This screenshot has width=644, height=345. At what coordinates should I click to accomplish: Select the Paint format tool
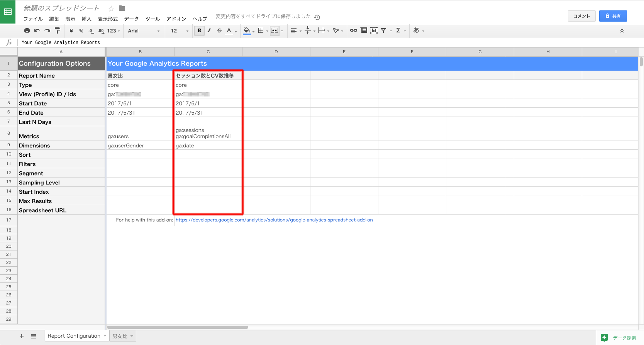58,30
